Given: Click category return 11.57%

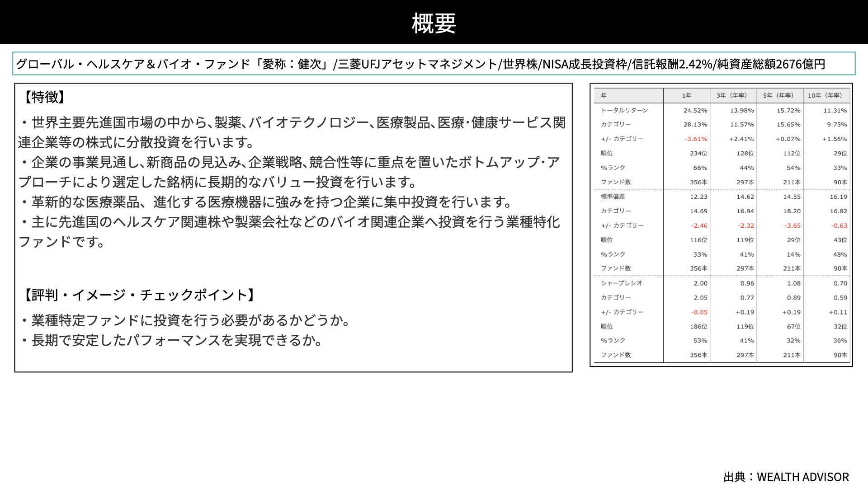Looking at the screenshot, I should pyautogui.click(x=742, y=124).
